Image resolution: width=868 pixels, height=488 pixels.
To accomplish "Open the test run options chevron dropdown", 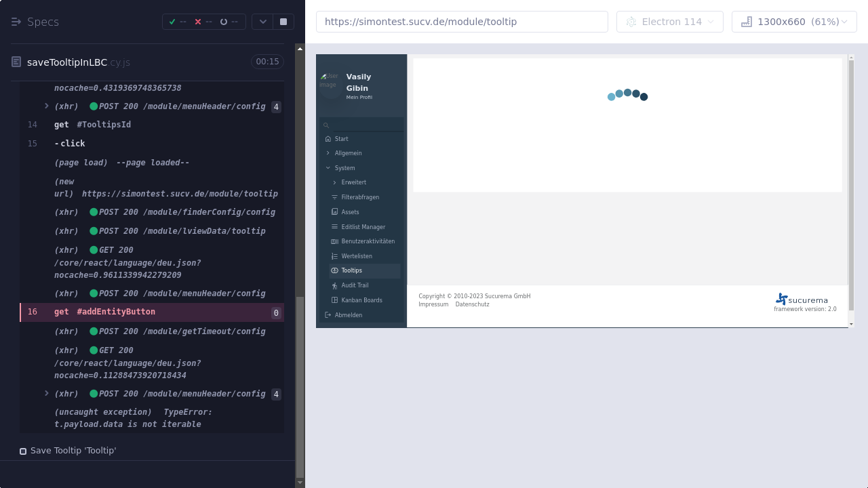I will [262, 22].
